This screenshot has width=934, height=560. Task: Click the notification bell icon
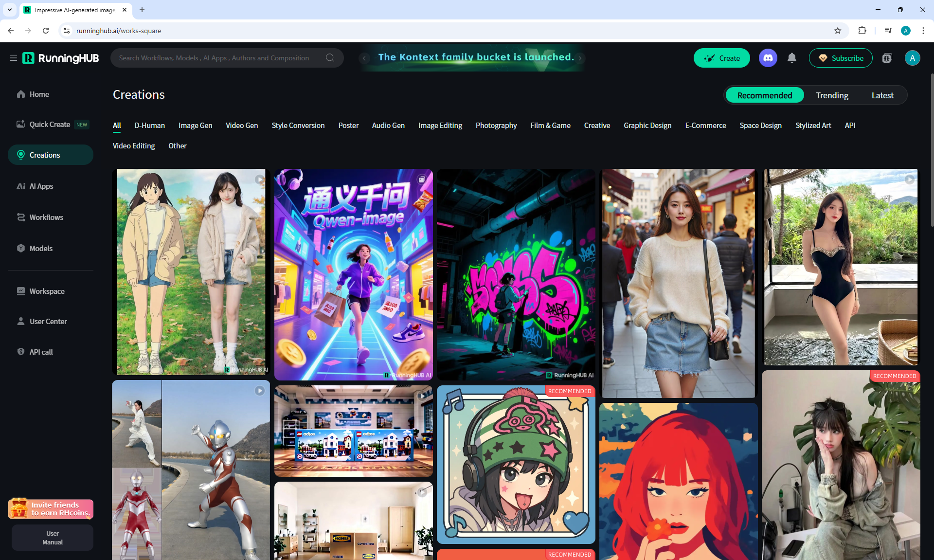(x=792, y=58)
